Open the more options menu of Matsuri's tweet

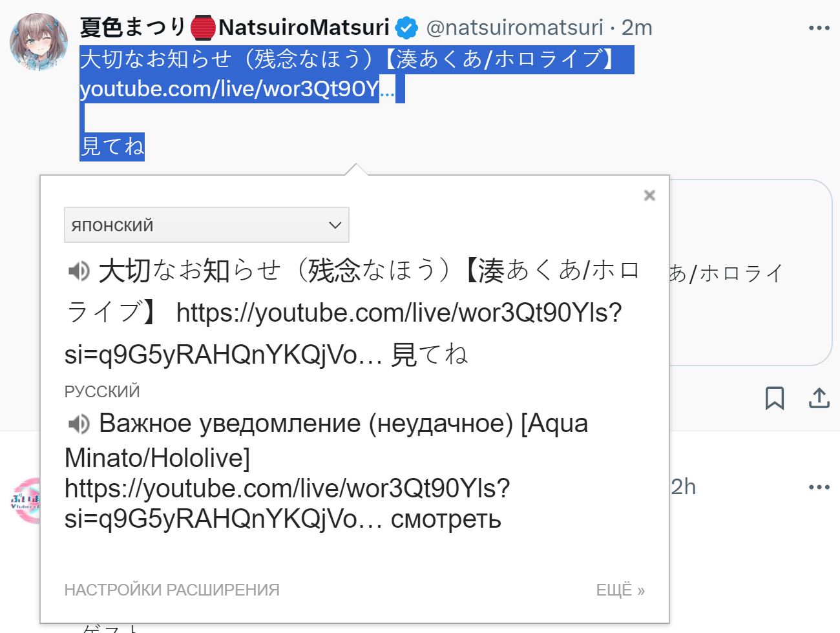tap(819, 28)
